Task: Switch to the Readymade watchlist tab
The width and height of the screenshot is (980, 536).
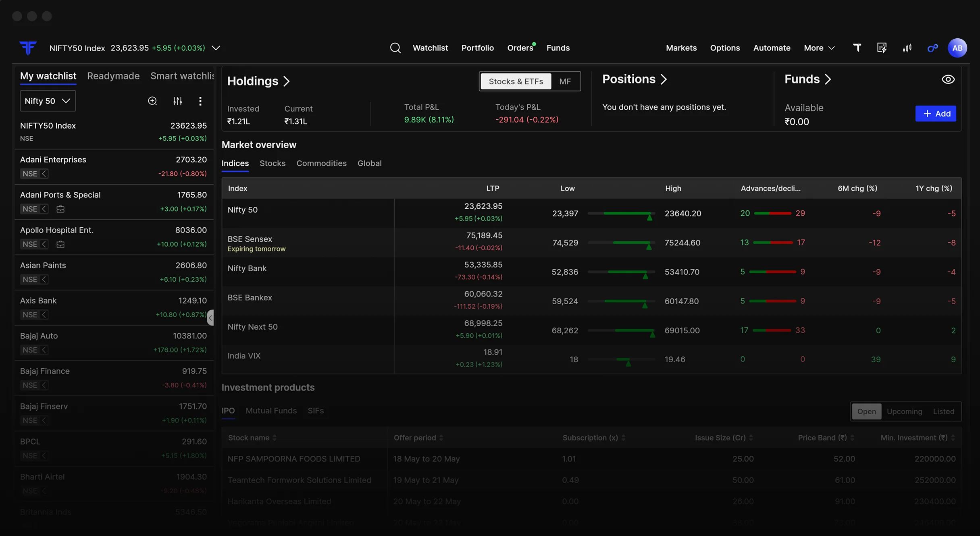Action: pos(113,76)
